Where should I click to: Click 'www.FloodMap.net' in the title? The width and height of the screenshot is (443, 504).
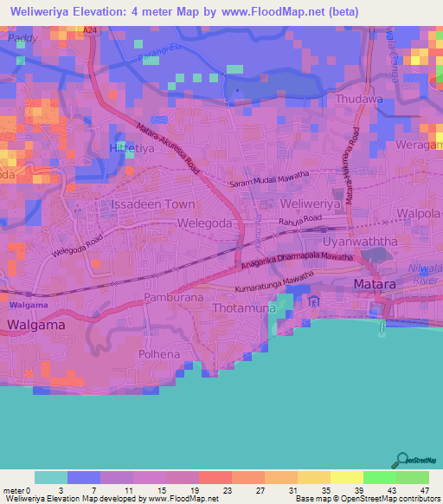pyautogui.click(x=273, y=12)
